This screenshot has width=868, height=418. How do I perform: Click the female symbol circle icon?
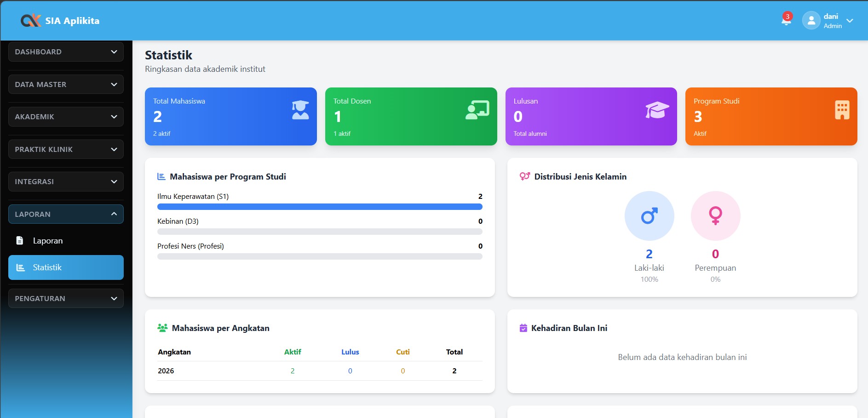715,216
